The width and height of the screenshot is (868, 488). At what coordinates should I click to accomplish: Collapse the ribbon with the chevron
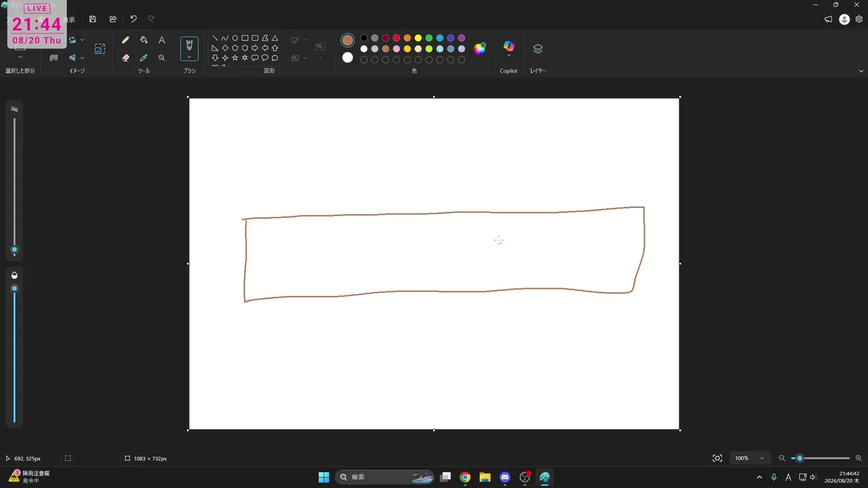pyautogui.click(x=861, y=70)
